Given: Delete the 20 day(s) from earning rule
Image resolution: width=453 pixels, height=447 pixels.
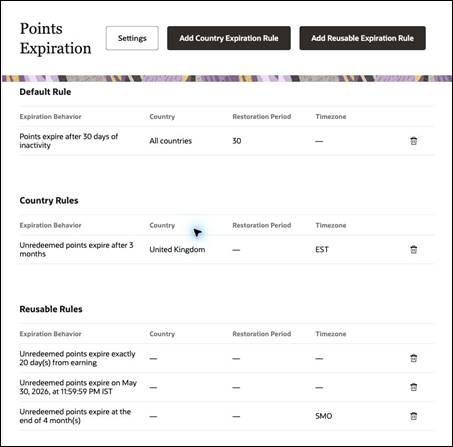Looking at the screenshot, I should (x=413, y=358).
